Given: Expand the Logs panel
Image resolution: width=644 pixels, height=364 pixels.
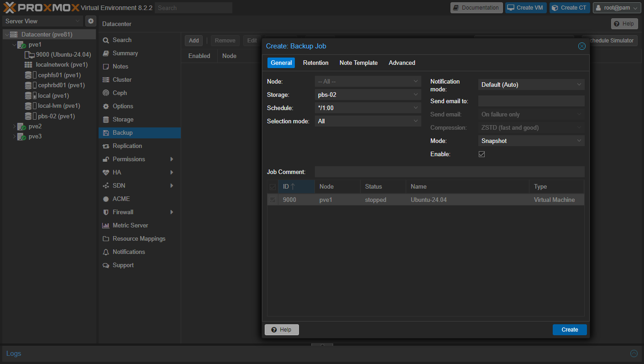Looking at the screenshot, I should [x=634, y=353].
